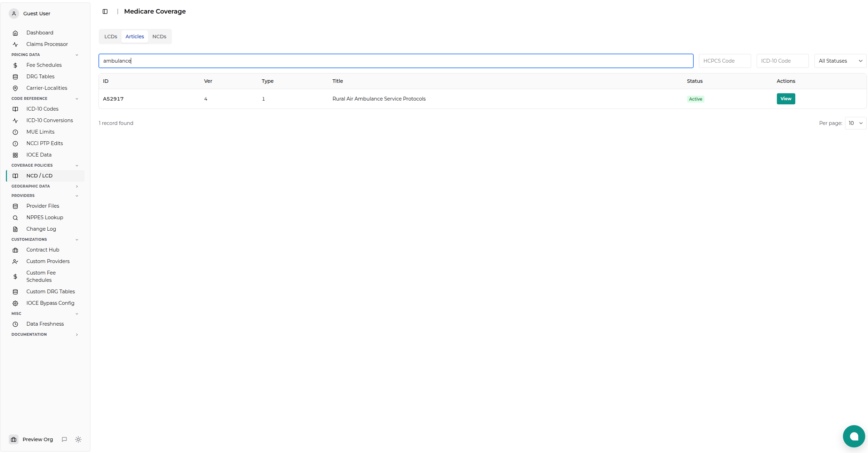Click the Title column header

point(337,81)
